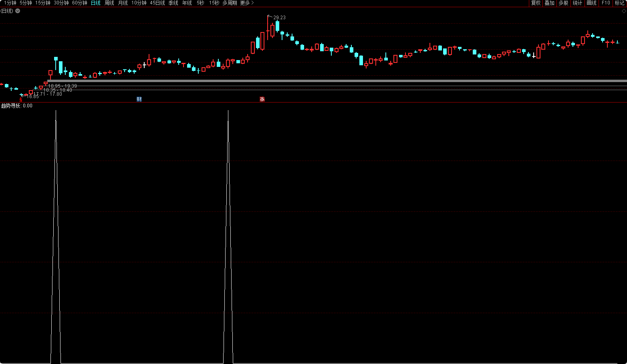Open the 多周期 multi-period view

point(230,3)
